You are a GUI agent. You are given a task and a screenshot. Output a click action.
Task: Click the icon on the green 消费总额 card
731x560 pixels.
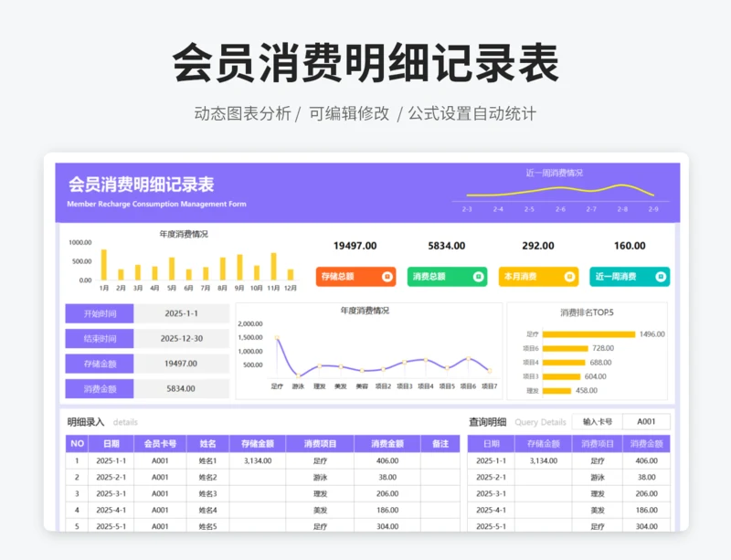pos(478,276)
